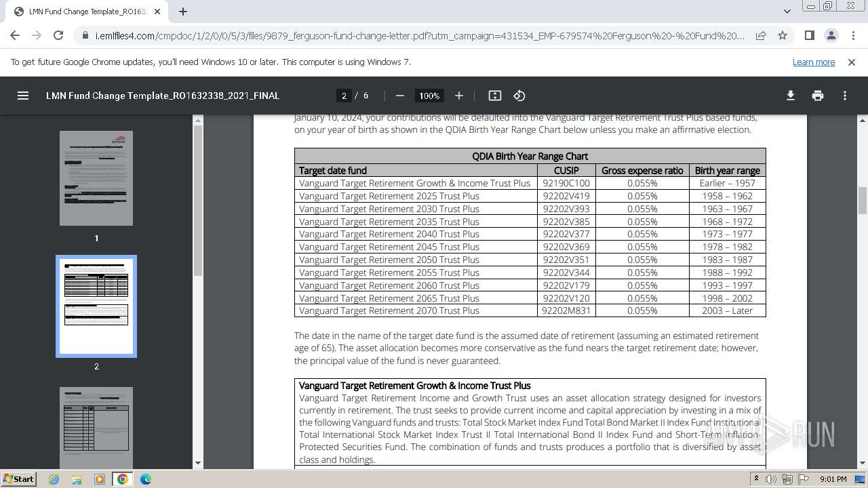Reload the current page
The height and width of the screenshot is (488, 868).
click(x=58, y=35)
